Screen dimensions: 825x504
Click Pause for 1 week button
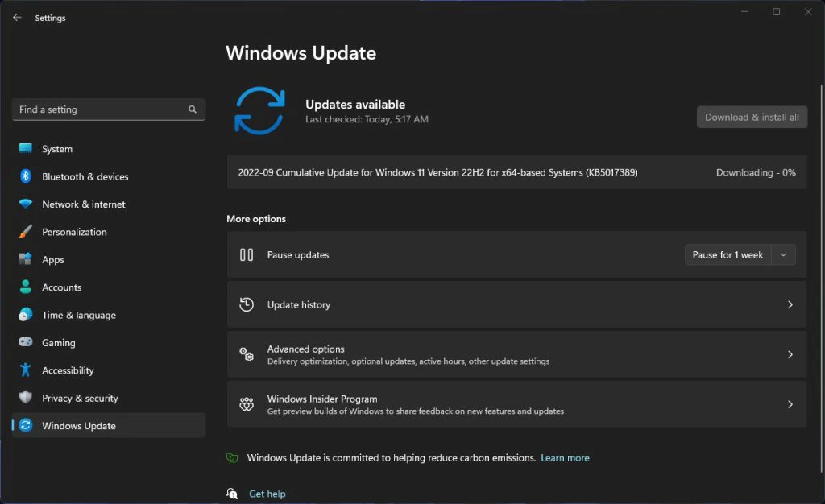(728, 255)
